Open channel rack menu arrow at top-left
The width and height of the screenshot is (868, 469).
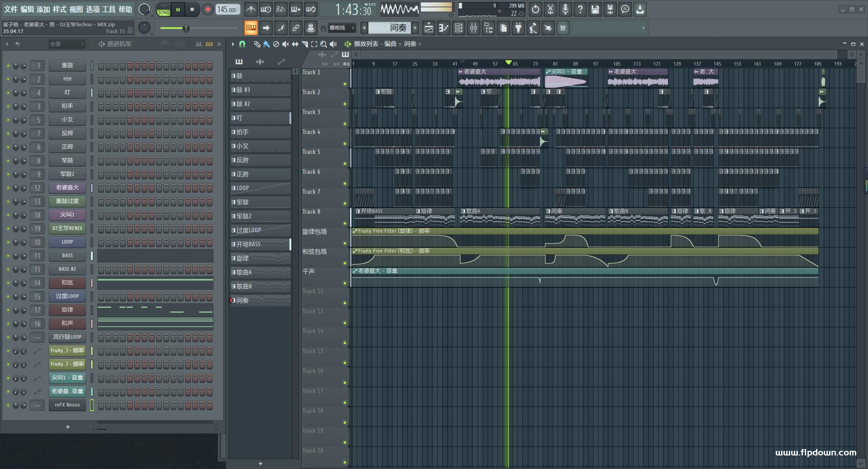click(x=7, y=44)
